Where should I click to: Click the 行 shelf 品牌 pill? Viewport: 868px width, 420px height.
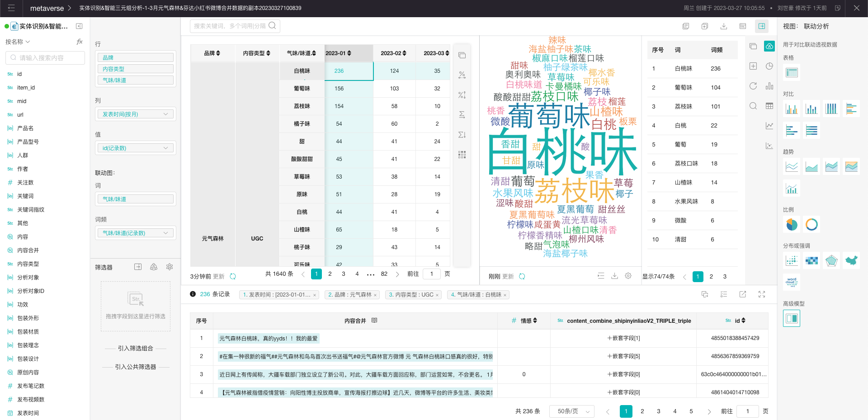pos(136,58)
